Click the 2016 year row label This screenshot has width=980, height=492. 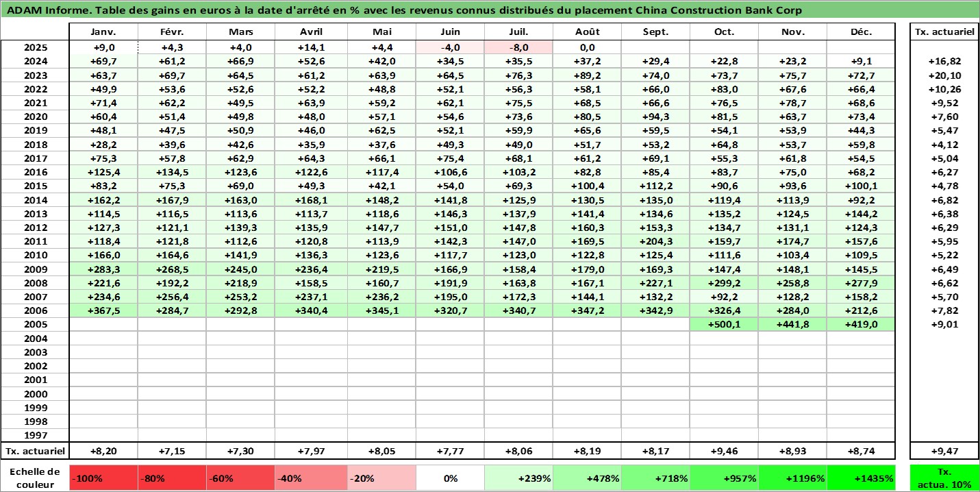pyautogui.click(x=35, y=172)
